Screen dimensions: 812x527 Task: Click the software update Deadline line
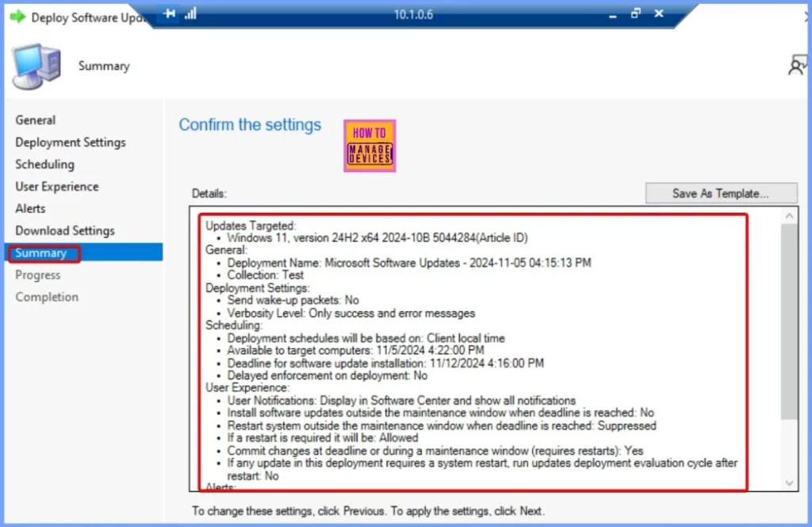(385, 364)
